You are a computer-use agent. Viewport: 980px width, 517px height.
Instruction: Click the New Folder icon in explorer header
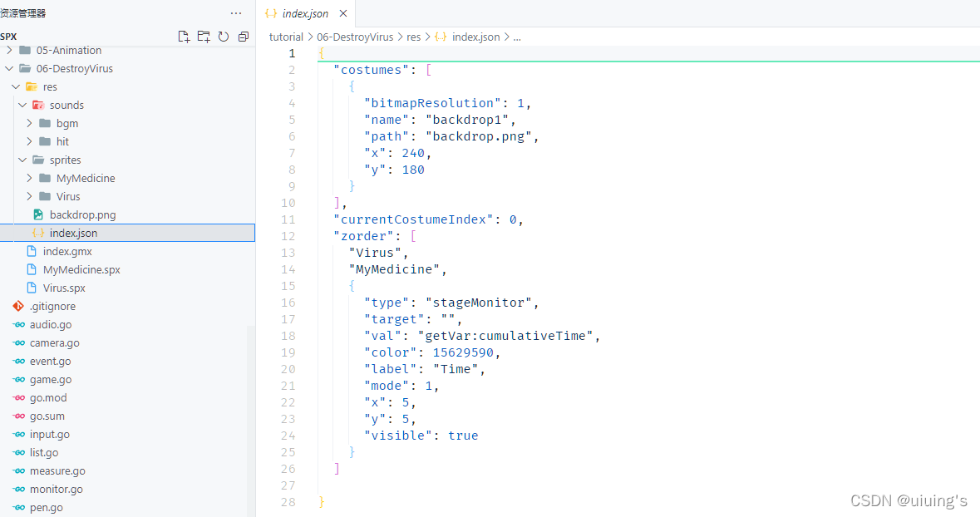204,37
